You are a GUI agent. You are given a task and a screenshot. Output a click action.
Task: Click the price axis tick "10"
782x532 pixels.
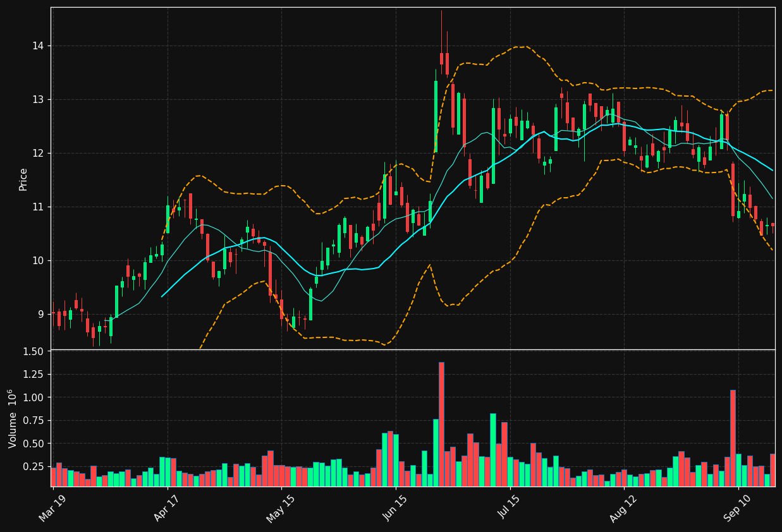click(x=38, y=261)
